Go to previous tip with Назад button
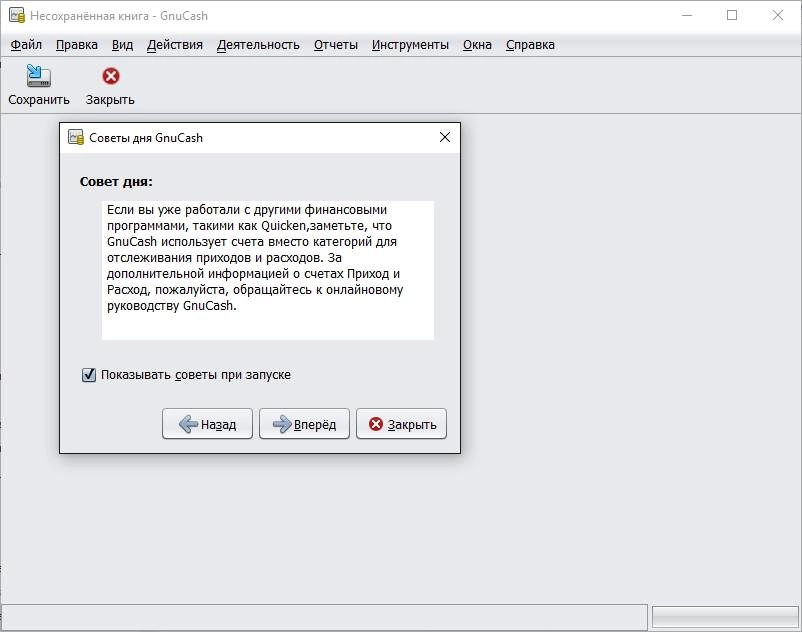Screen dimensions: 802x632 pyautogui.click(x=207, y=424)
